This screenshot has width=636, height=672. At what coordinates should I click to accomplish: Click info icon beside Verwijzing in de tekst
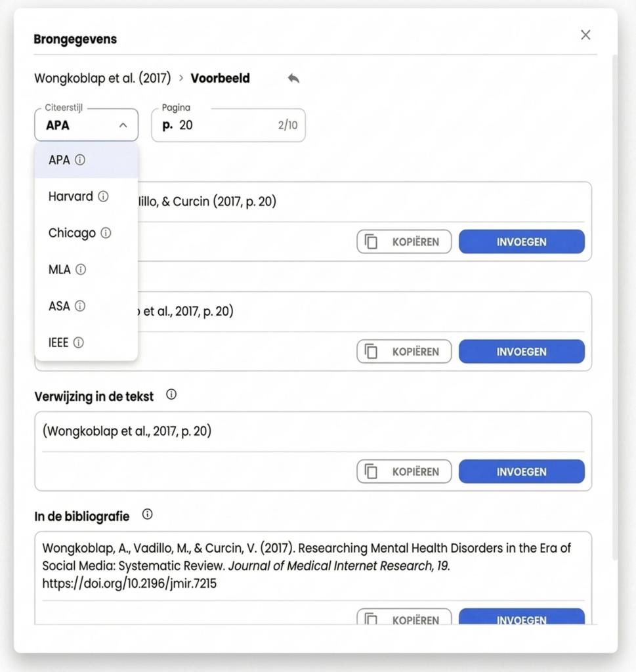[171, 394]
